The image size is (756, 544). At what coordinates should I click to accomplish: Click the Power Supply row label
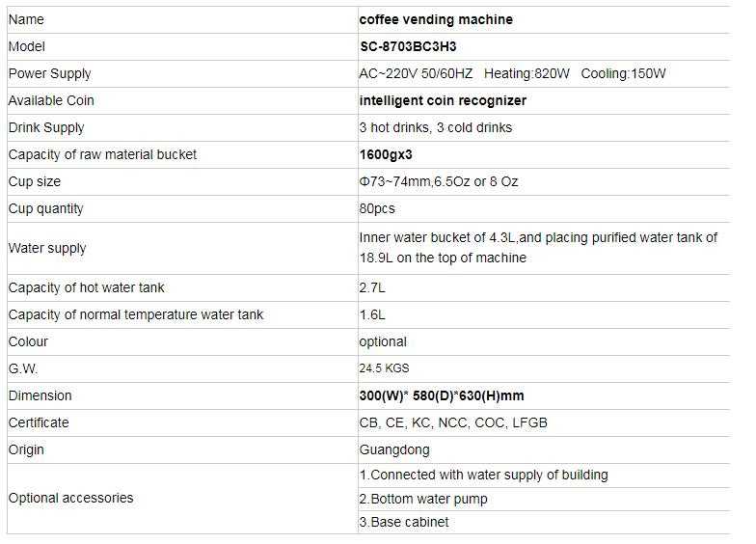point(49,73)
